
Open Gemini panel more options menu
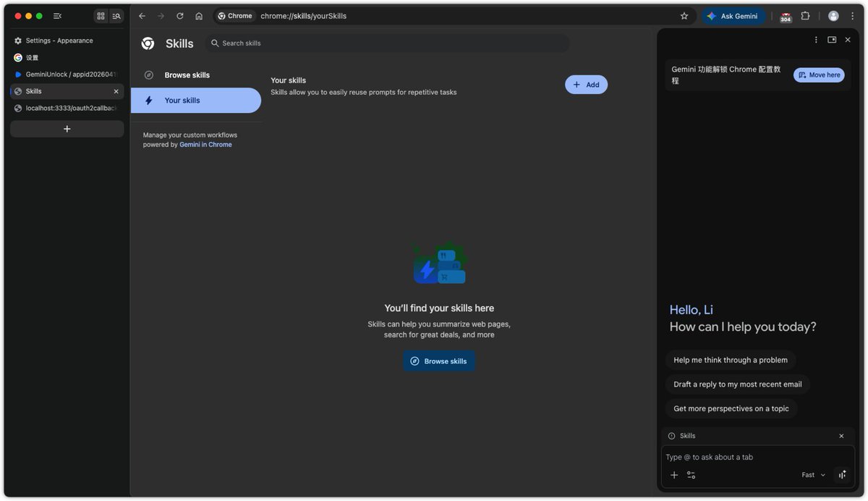pyautogui.click(x=816, y=40)
